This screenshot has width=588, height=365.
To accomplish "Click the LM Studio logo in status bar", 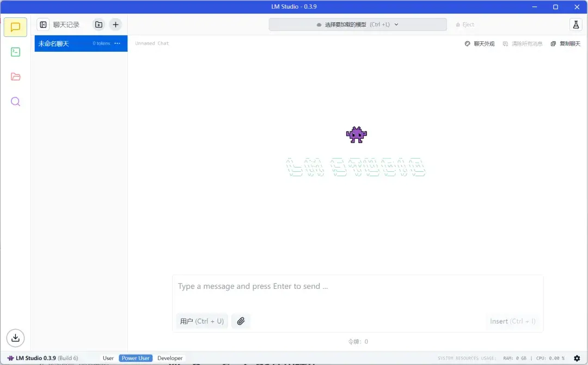I will click(10, 358).
